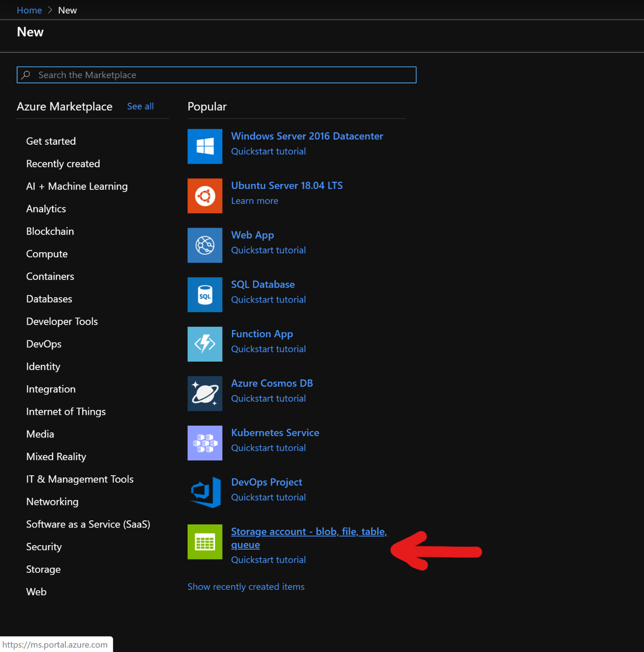Select the Azure Cosmos DB planet icon
644x652 pixels.
click(x=205, y=393)
